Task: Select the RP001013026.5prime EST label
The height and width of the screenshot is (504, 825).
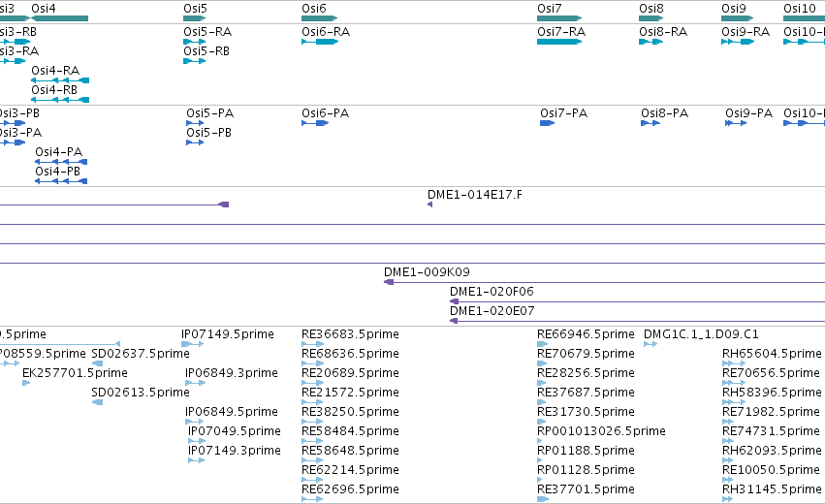Action: coord(601,431)
